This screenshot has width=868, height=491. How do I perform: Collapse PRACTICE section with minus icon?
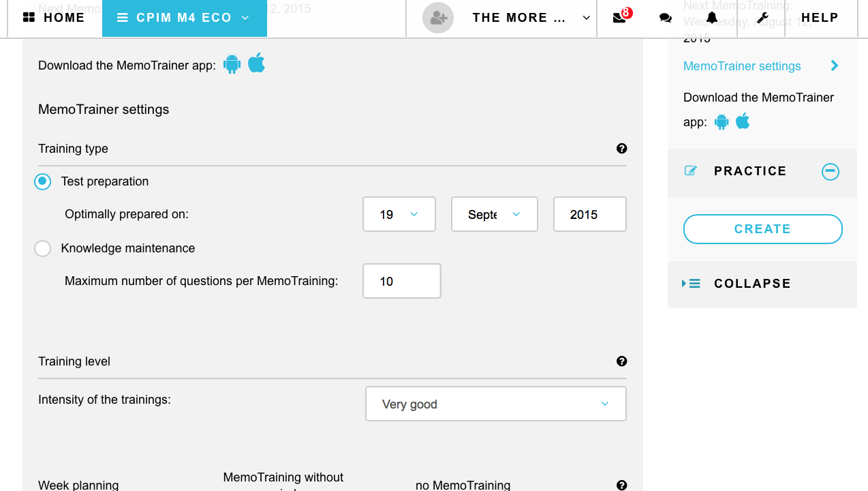point(831,171)
